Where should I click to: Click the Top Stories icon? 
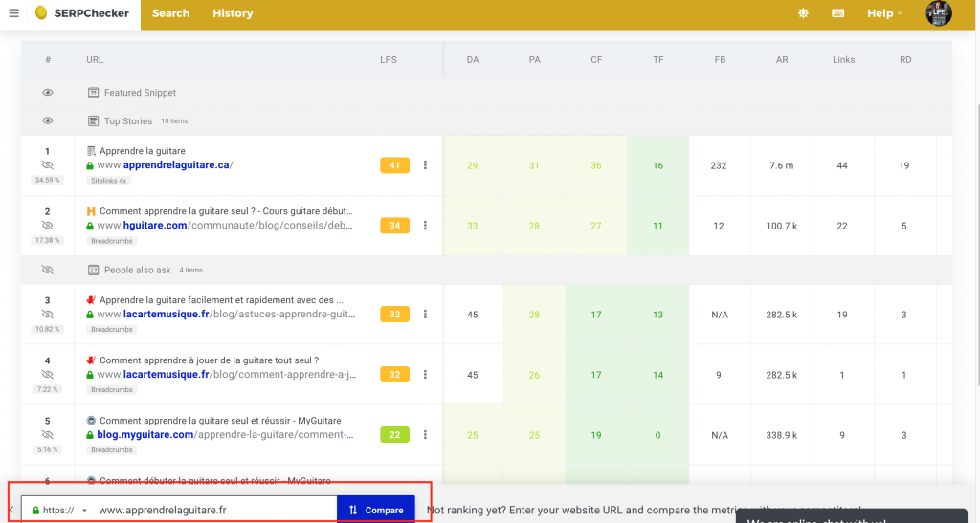point(93,121)
